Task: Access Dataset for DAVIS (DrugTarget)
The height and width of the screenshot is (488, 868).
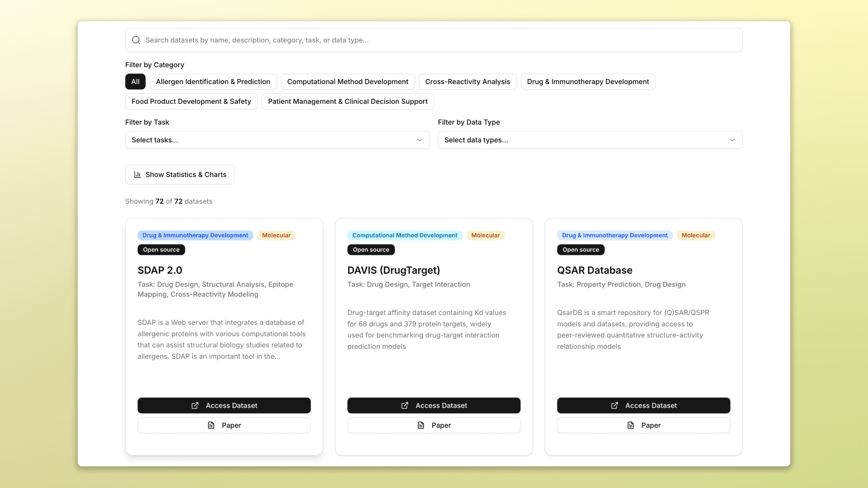Action: 434,406
